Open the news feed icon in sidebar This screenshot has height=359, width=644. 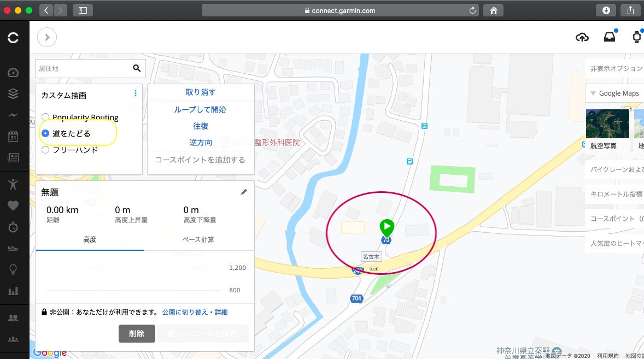coord(13,157)
